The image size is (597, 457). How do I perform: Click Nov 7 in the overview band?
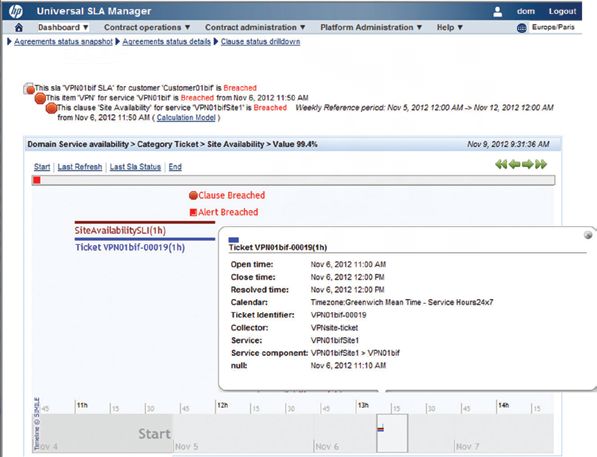click(468, 446)
